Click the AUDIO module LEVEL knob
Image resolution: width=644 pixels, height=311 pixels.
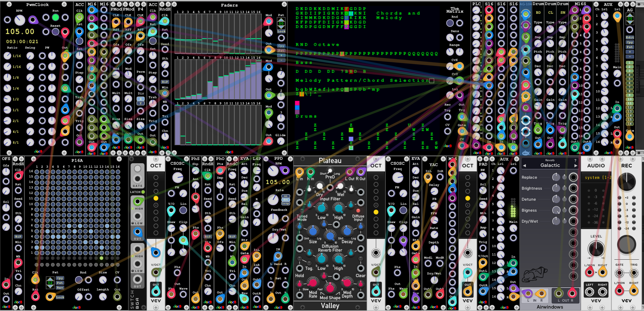pos(596,248)
